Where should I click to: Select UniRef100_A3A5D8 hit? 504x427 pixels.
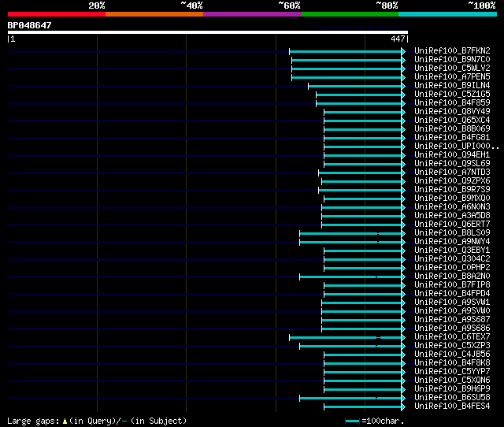[452, 216]
